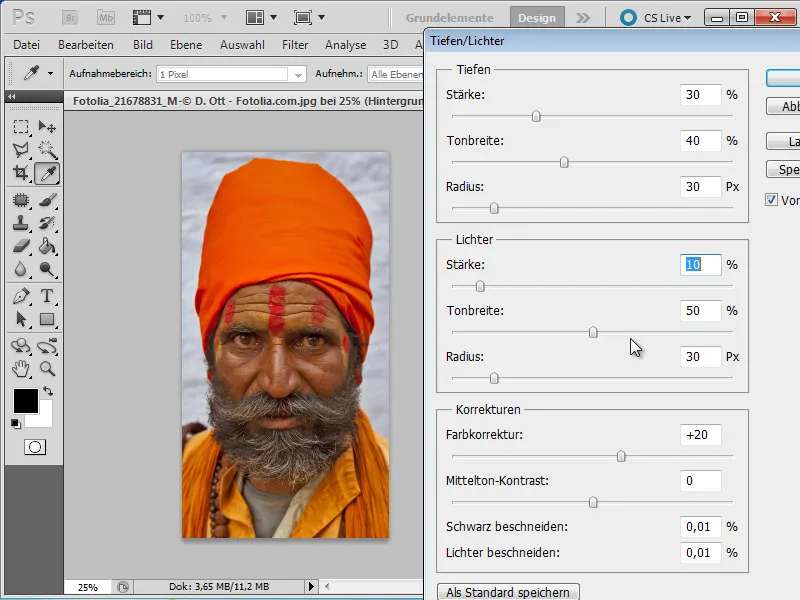Viewport: 800px width, 600px height.
Task: Click 'Als Standard speichern' button
Action: click(508, 592)
